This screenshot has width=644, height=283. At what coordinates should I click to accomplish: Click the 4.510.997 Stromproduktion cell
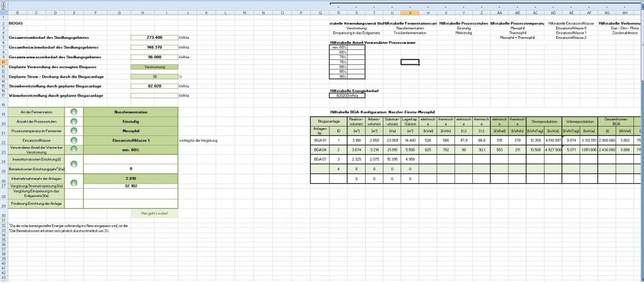pos(553,140)
